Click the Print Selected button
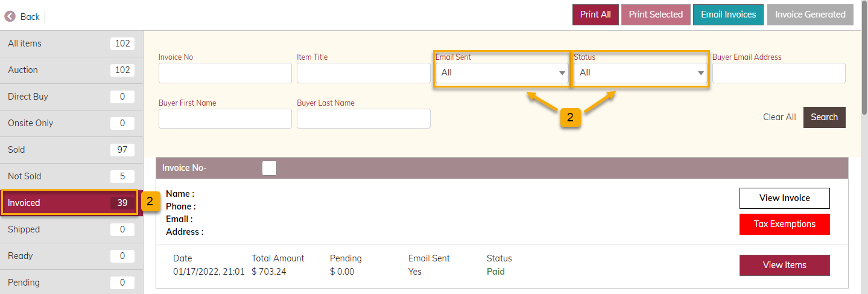 pyautogui.click(x=656, y=14)
